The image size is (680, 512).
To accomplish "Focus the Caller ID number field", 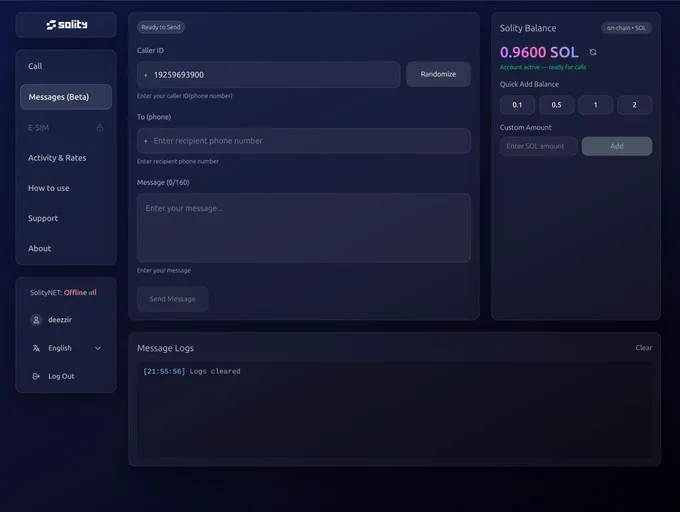I will [268, 75].
